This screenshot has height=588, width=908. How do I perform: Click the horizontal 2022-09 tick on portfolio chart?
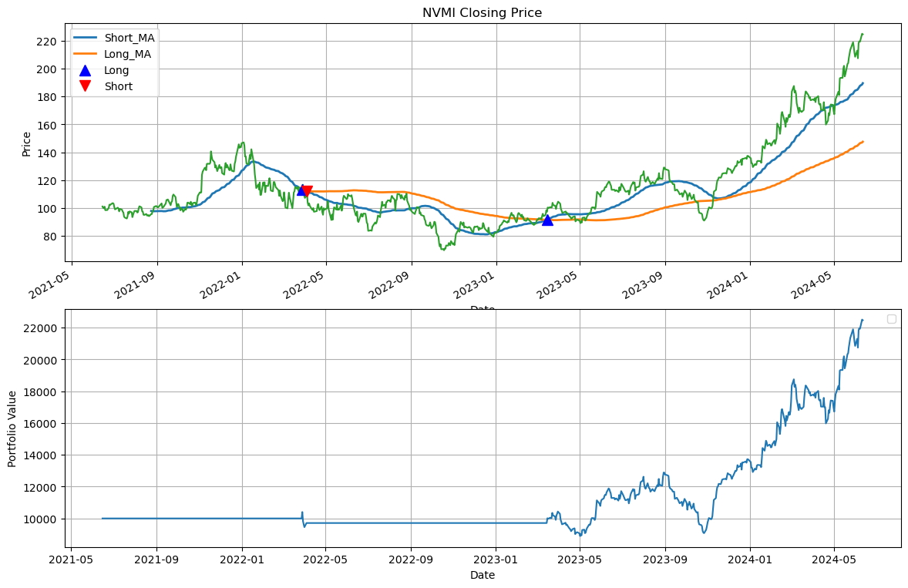click(x=411, y=560)
